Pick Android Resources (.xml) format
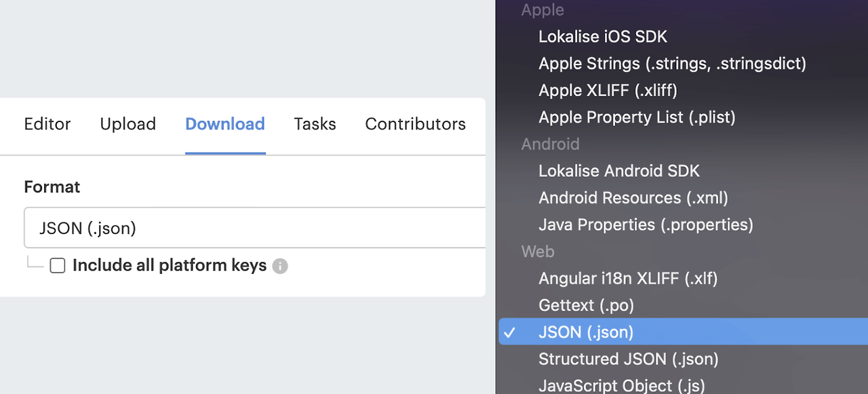 tap(633, 198)
